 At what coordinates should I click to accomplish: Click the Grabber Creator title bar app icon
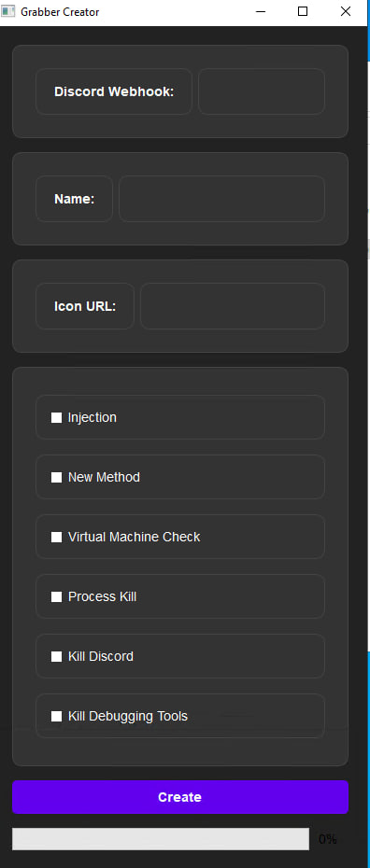point(7,11)
